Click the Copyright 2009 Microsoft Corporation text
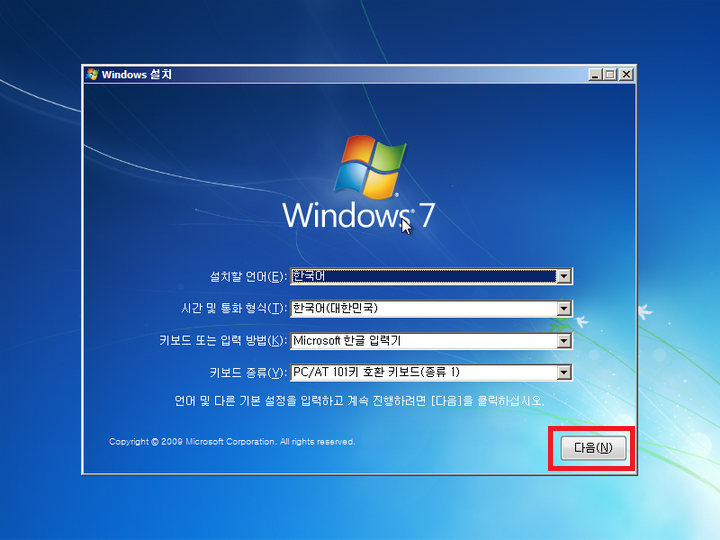Viewport: 720px width, 540px height. click(x=232, y=442)
